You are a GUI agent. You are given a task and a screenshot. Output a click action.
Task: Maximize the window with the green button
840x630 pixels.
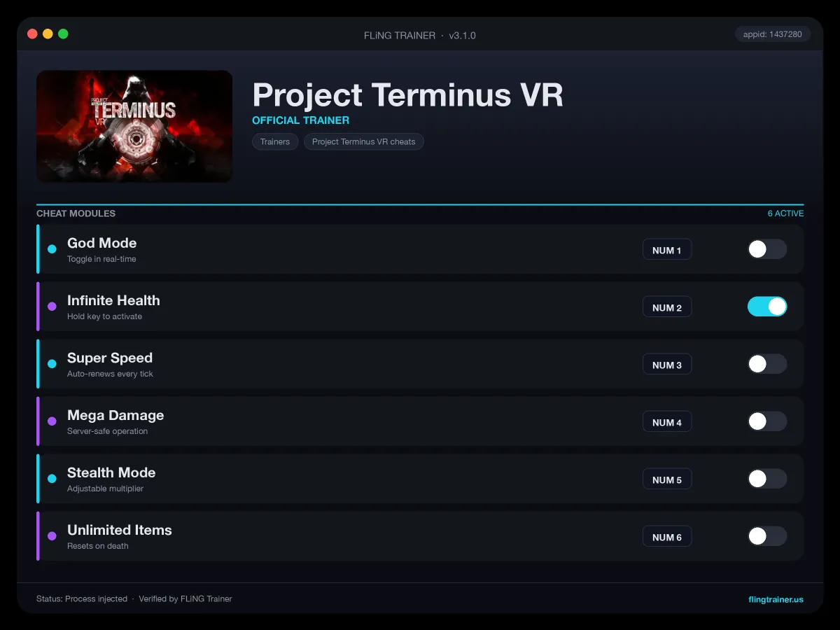click(x=63, y=34)
